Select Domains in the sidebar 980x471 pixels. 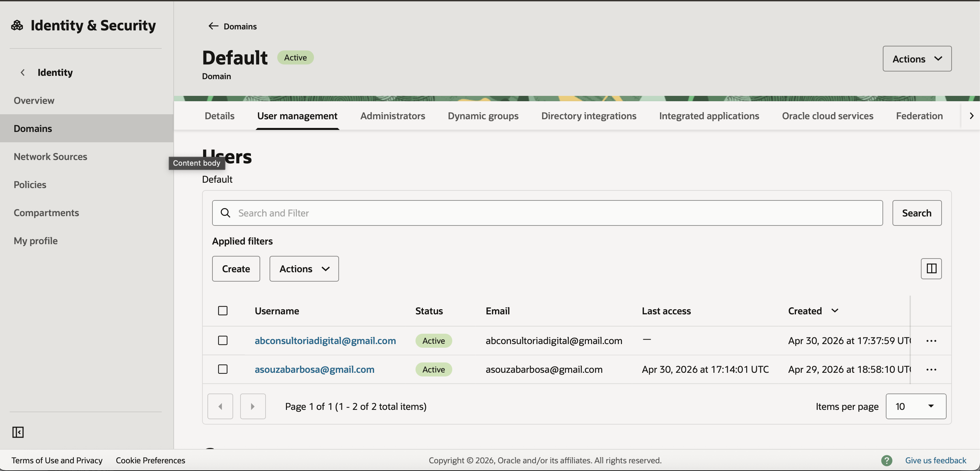pos(87,129)
